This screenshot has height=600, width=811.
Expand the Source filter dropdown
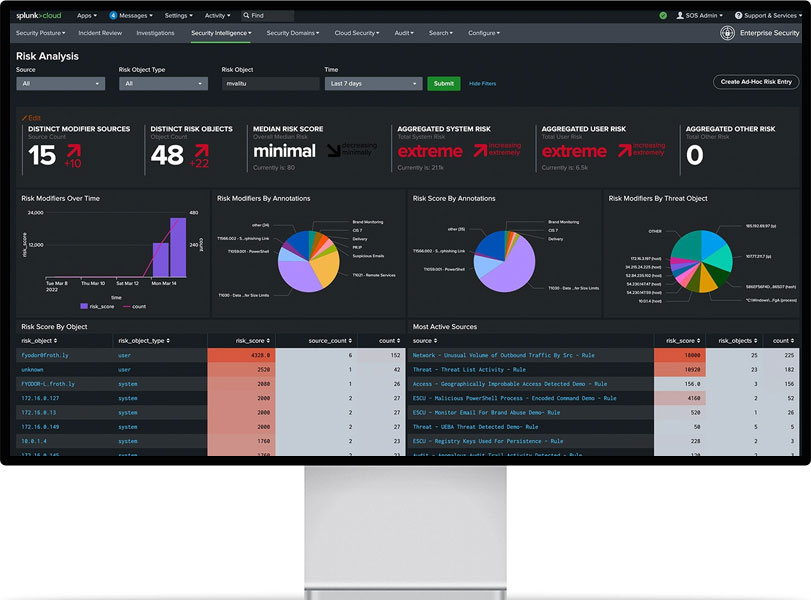[61, 84]
